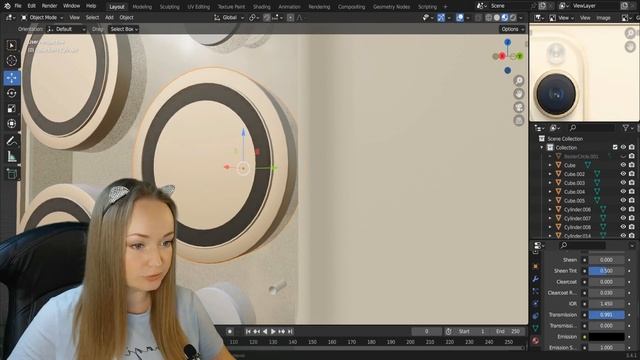Image resolution: width=640 pixels, height=360 pixels.
Task: Switch to UV Editing workspace tab
Action: (x=198, y=7)
